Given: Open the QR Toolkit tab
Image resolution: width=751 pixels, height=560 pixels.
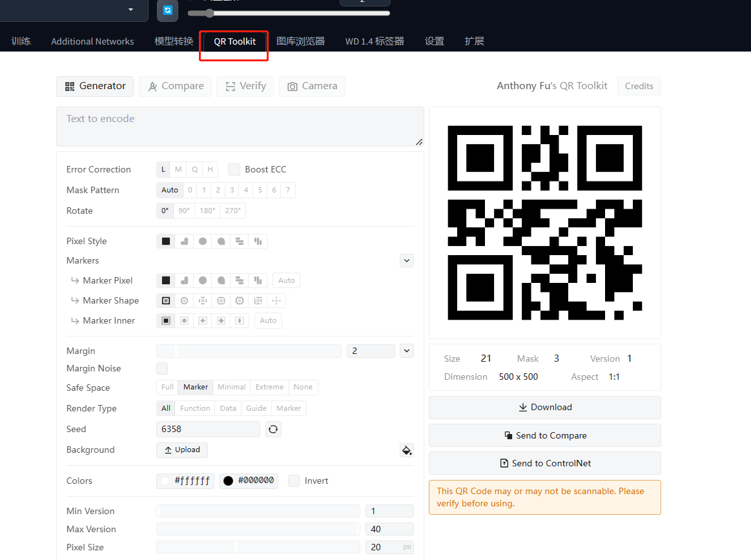Looking at the screenshot, I should (x=234, y=42).
